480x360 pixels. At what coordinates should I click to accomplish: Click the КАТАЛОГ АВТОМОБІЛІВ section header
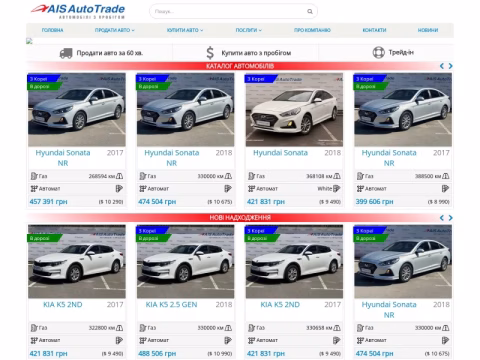point(240,66)
